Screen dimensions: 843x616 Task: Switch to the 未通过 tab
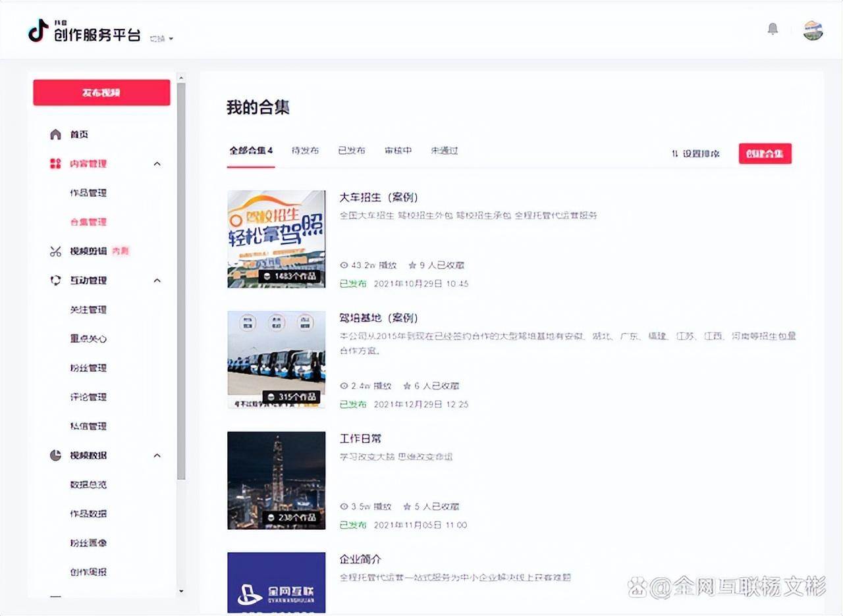(445, 150)
